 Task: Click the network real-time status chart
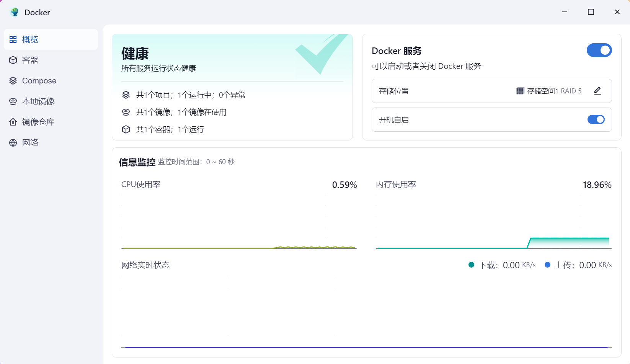point(367,312)
